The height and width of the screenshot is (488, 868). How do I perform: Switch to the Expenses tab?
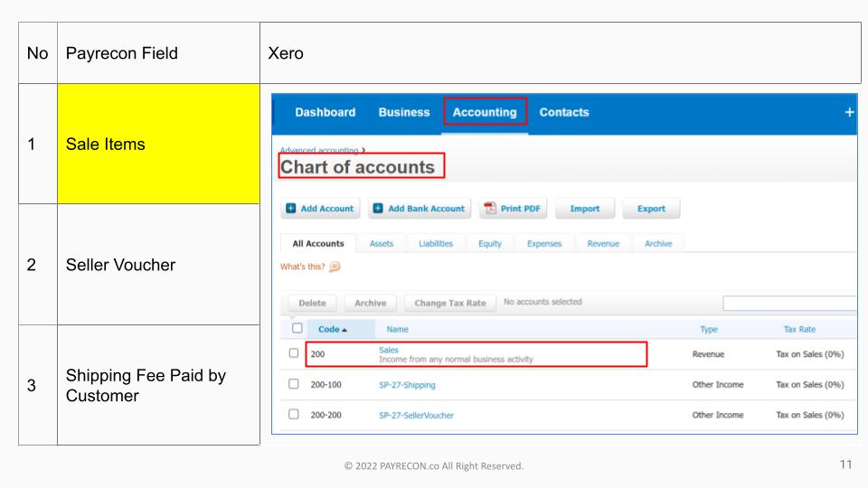[544, 243]
